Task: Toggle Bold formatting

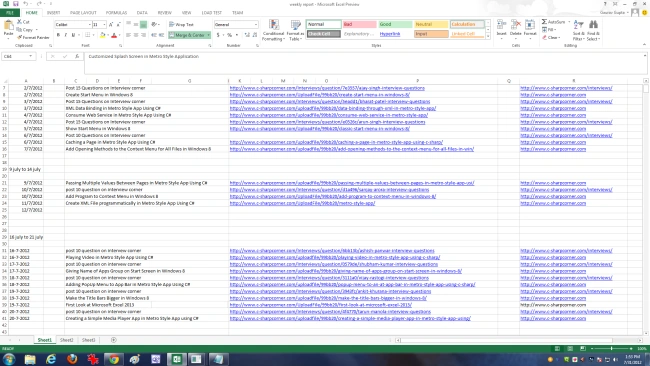Action: 58,35
